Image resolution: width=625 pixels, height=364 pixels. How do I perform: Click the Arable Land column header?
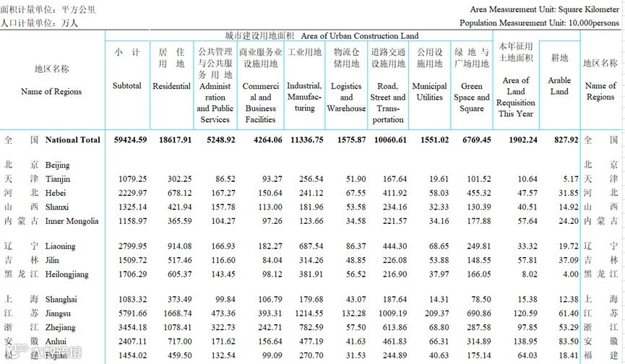[559, 86]
